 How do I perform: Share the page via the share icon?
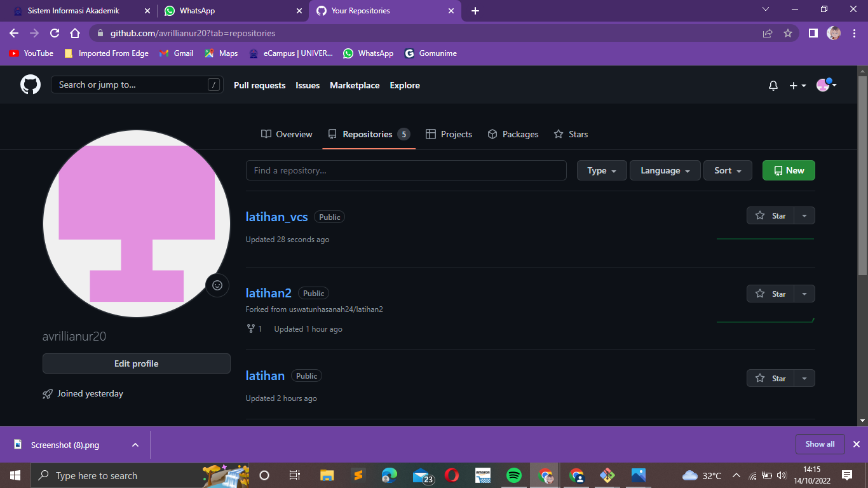(x=768, y=32)
